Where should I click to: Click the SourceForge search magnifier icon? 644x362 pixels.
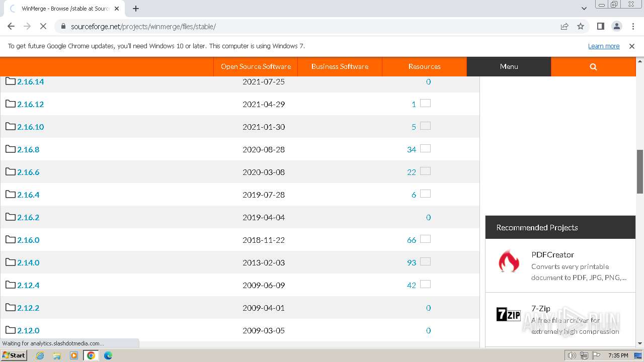pos(593,66)
